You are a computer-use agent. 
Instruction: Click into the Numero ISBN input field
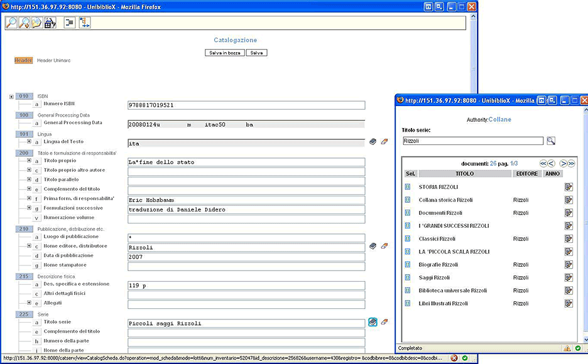click(x=246, y=105)
